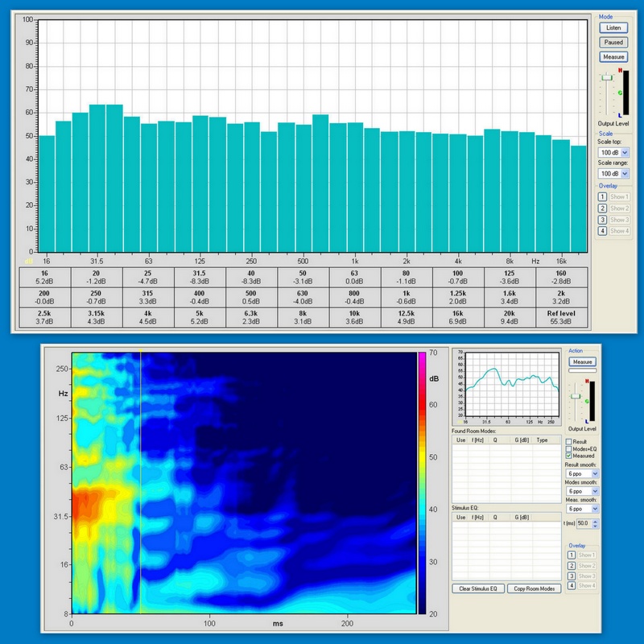644x644 pixels.
Task: Click the Clear Stimulus EQ button
Action: point(477,589)
